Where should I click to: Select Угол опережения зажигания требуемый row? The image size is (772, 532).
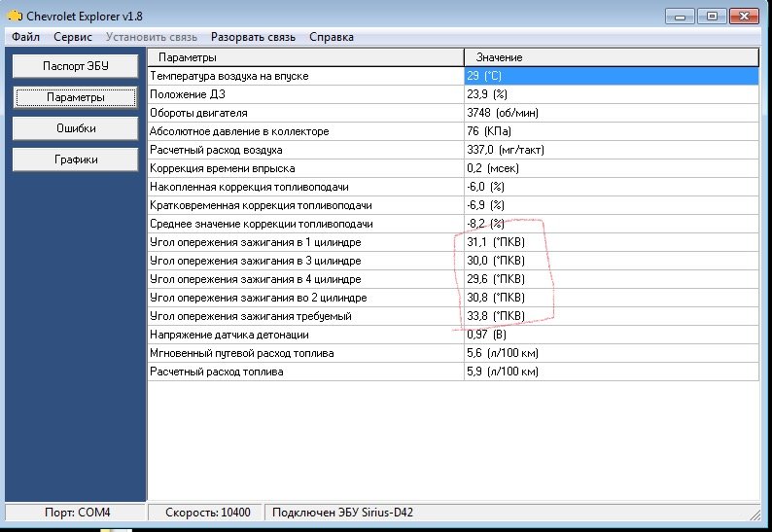tap(453, 316)
